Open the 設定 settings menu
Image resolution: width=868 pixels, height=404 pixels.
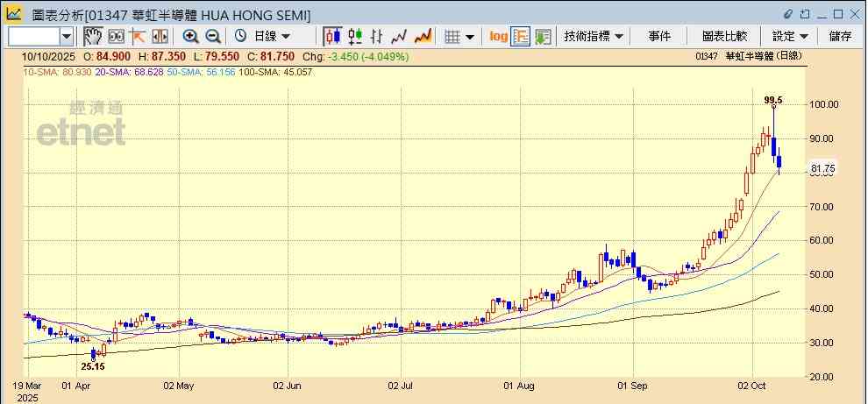click(790, 36)
